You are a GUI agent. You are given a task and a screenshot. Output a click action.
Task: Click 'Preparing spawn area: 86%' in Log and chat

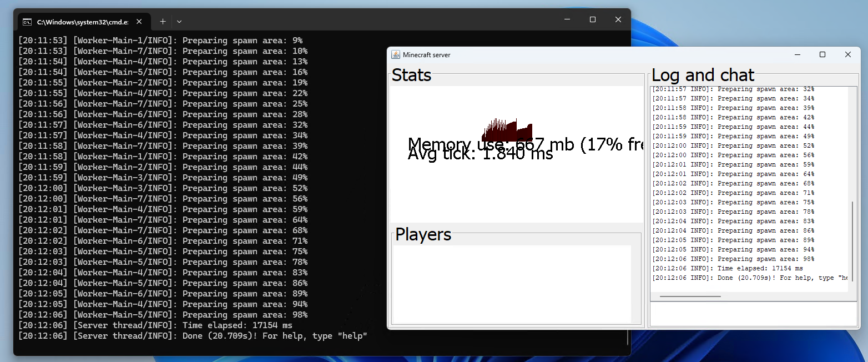766,230
